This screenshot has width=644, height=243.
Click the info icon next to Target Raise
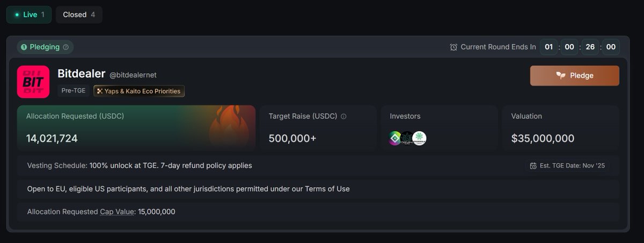click(343, 116)
